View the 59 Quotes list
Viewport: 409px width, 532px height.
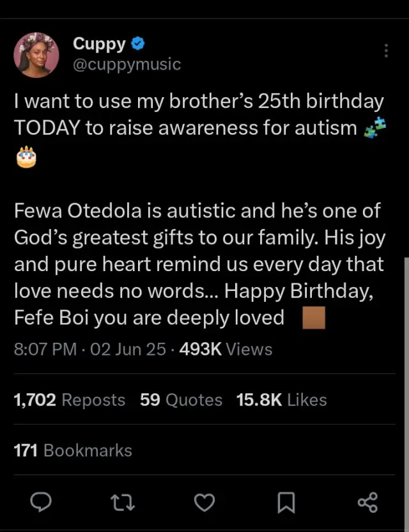[x=181, y=400]
